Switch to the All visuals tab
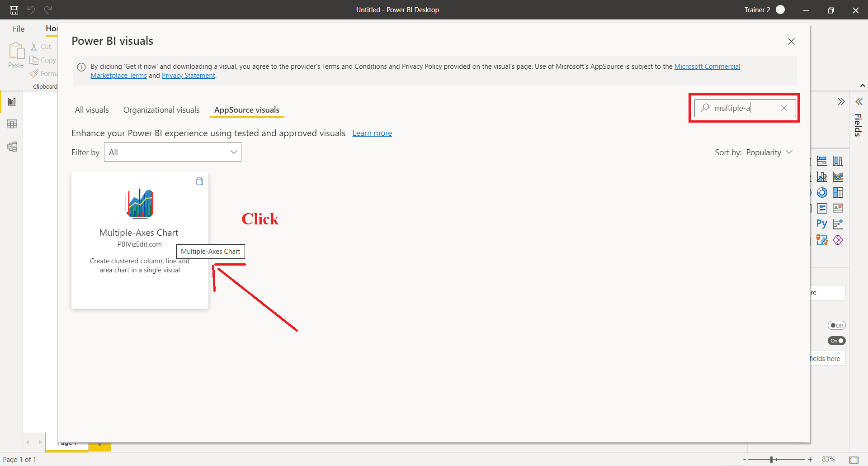Viewport: 868px width, 466px height. coord(91,109)
